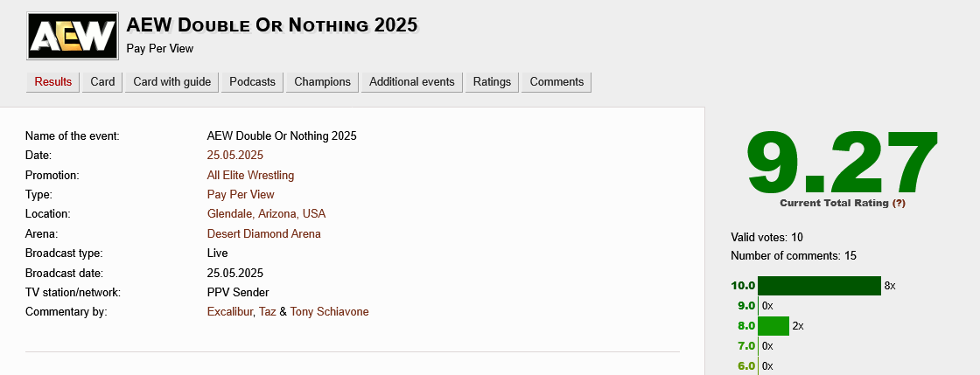Image resolution: width=980 pixels, height=375 pixels.
Task: Click the 10.0 rating bar
Action: tap(819, 286)
